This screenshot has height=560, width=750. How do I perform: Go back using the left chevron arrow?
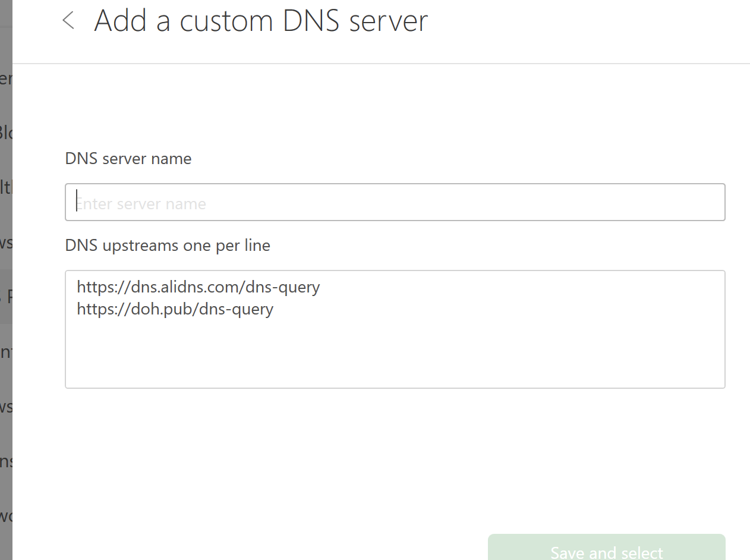tap(69, 20)
